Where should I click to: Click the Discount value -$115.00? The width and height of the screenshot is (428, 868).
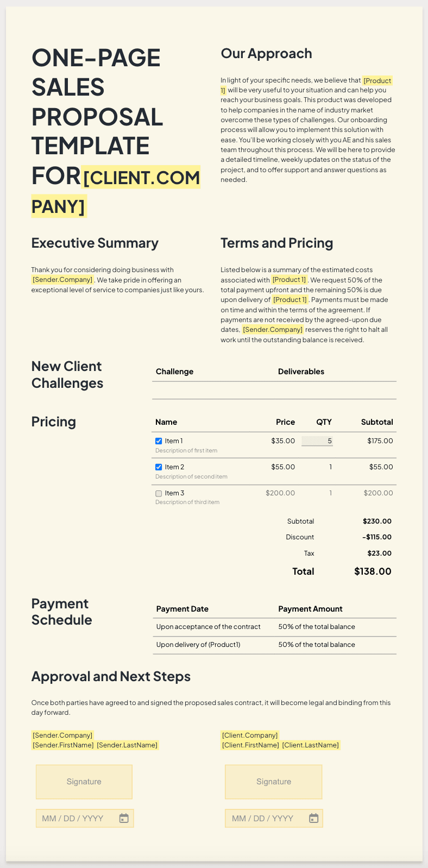pos(377,537)
